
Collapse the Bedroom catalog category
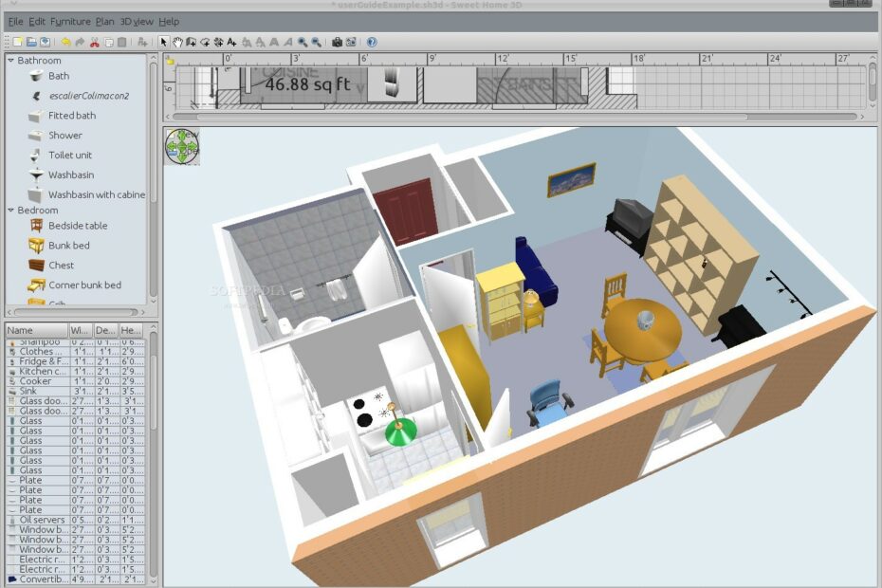pyautogui.click(x=10, y=210)
